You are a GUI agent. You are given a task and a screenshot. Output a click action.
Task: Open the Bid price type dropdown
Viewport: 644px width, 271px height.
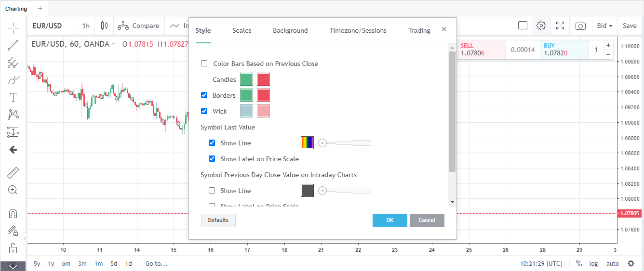[604, 26]
